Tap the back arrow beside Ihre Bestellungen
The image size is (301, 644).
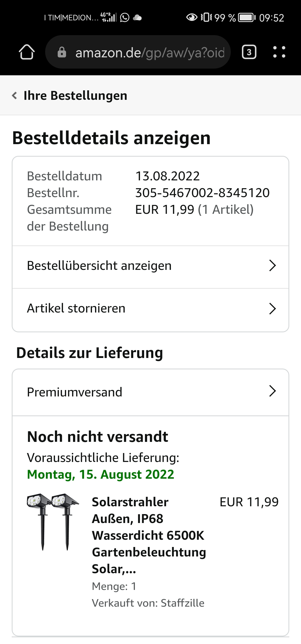click(14, 96)
